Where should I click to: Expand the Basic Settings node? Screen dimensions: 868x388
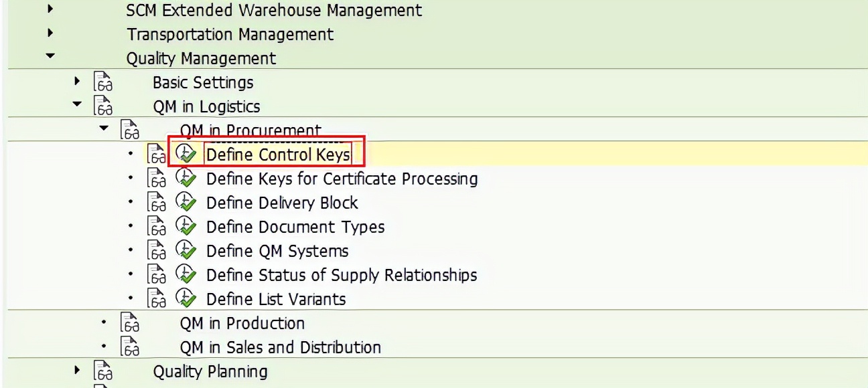coord(78,82)
